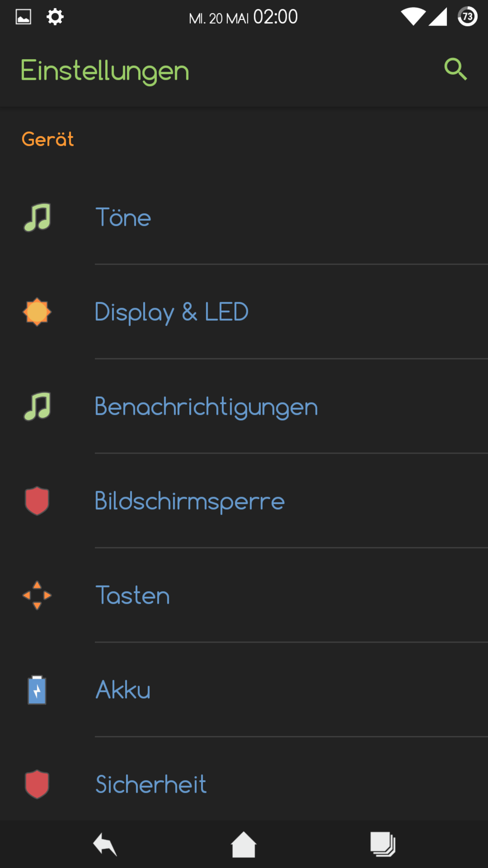Image resolution: width=488 pixels, height=868 pixels.
Task: Open the Töne settings
Action: click(124, 218)
